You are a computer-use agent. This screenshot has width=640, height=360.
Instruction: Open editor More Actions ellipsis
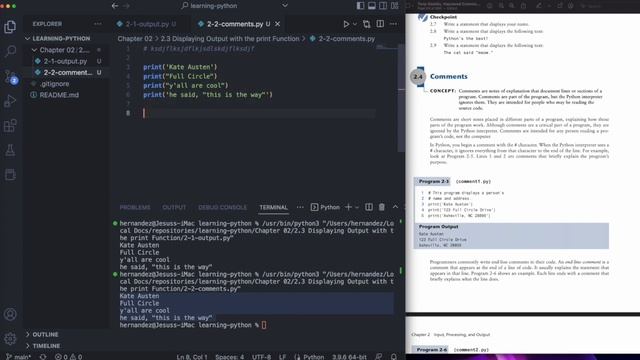(393, 24)
